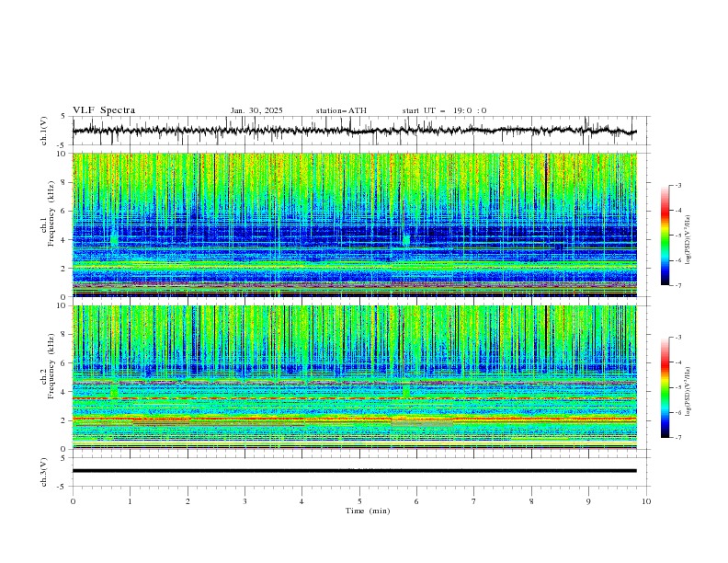Image resolution: width=728 pixels, height=563 pixels.
Task: Click the "-3" tick on ch.1 color bar
Action: 677,185
